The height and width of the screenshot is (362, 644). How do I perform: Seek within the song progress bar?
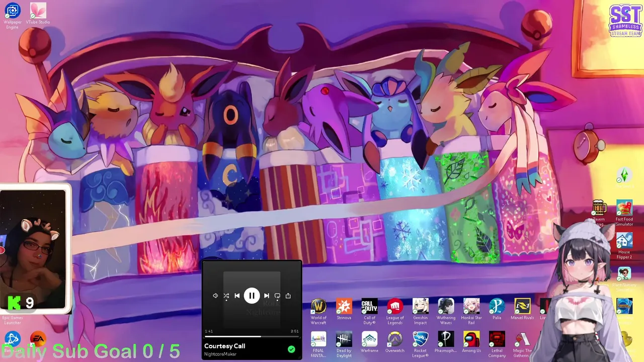click(252, 336)
